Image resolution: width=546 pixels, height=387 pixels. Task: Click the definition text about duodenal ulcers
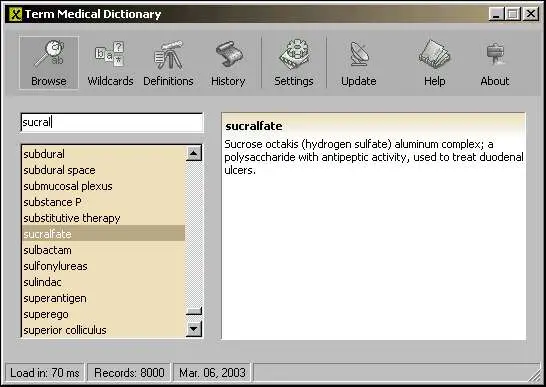tap(374, 157)
